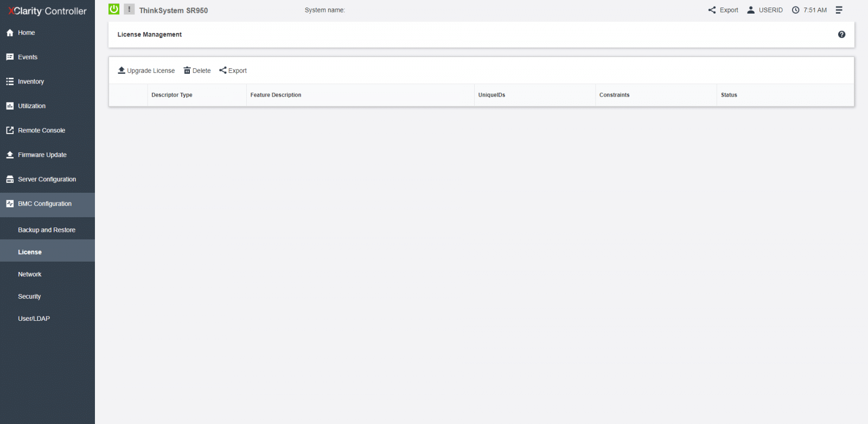Click the green power status icon
This screenshot has width=868, height=424.
click(114, 9)
